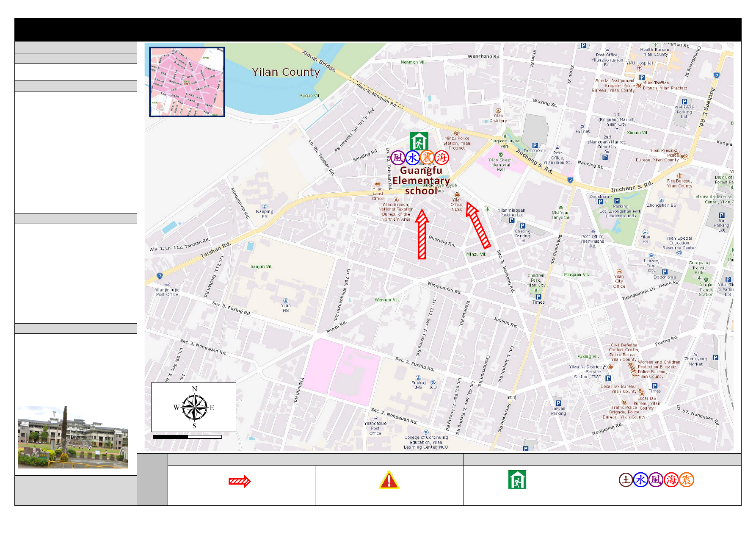Click the 'Ximen Bridge' label
The height and width of the screenshot is (535, 756).
pyautogui.click(x=319, y=61)
